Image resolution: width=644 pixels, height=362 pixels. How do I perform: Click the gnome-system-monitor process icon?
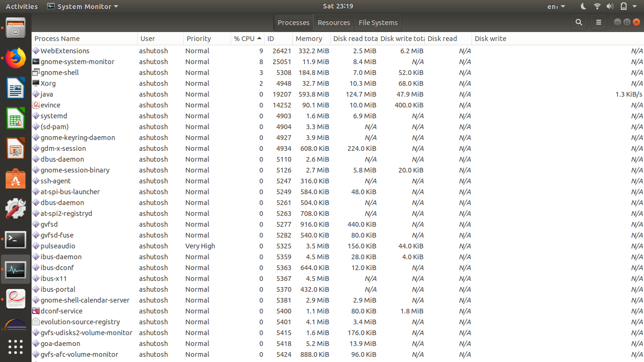[x=36, y=61]
